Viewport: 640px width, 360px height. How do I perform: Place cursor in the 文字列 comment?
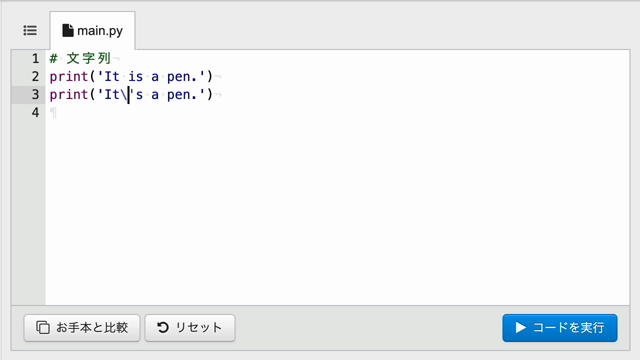(89, 59)
